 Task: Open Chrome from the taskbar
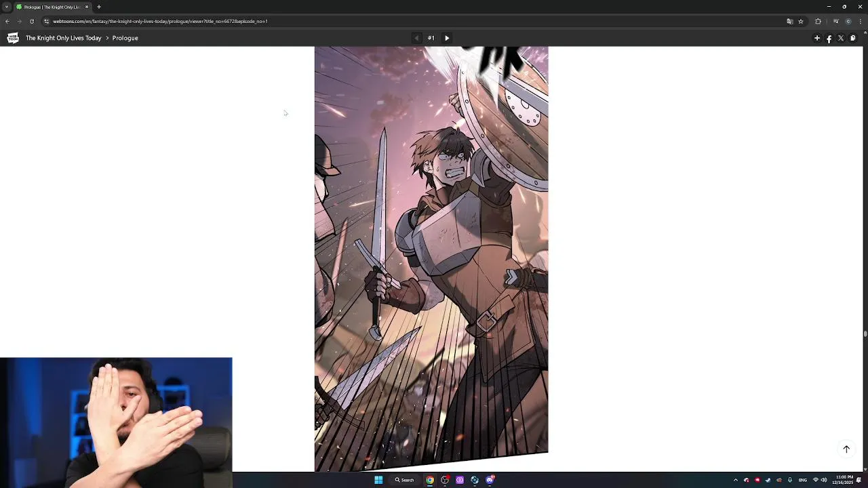pos(430,480)
